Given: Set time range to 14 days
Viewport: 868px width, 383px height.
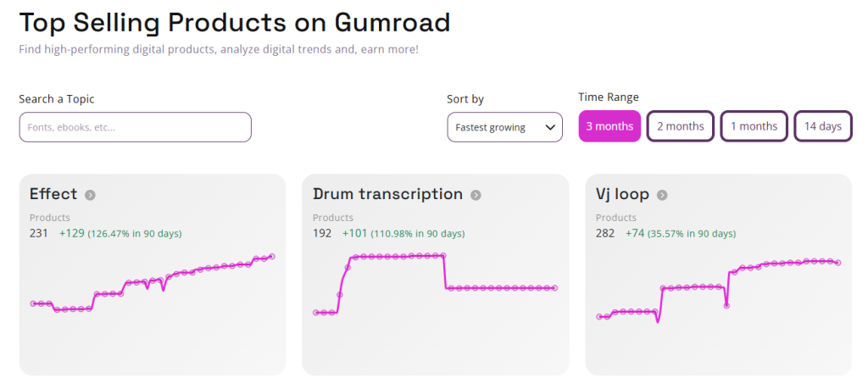Looking at the screenshot, I should click(x=822, y=126).
